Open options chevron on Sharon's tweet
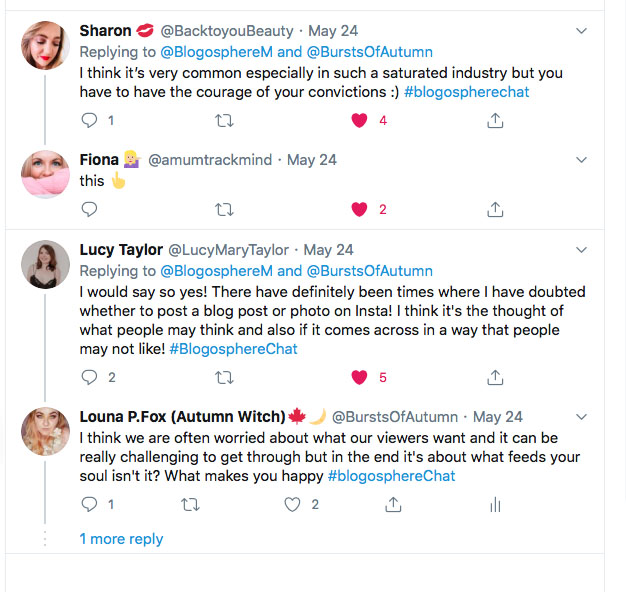 (582, 31)
